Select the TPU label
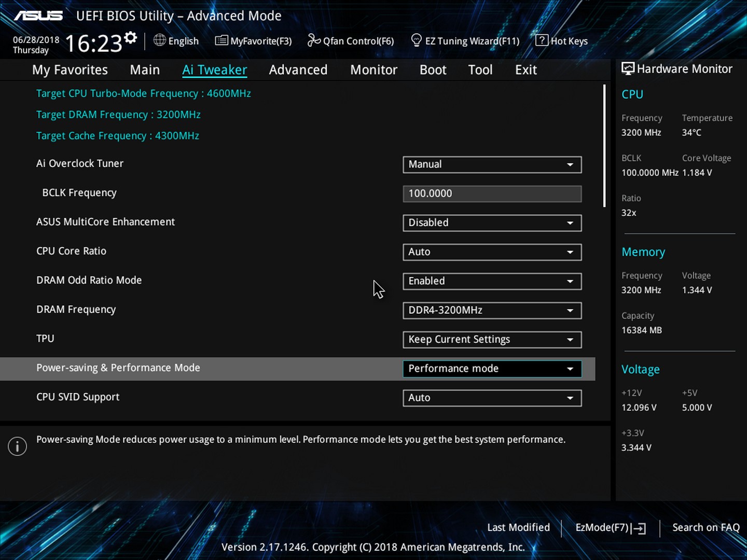The width and height of the screenshot is (747, 560). [45, 339]
